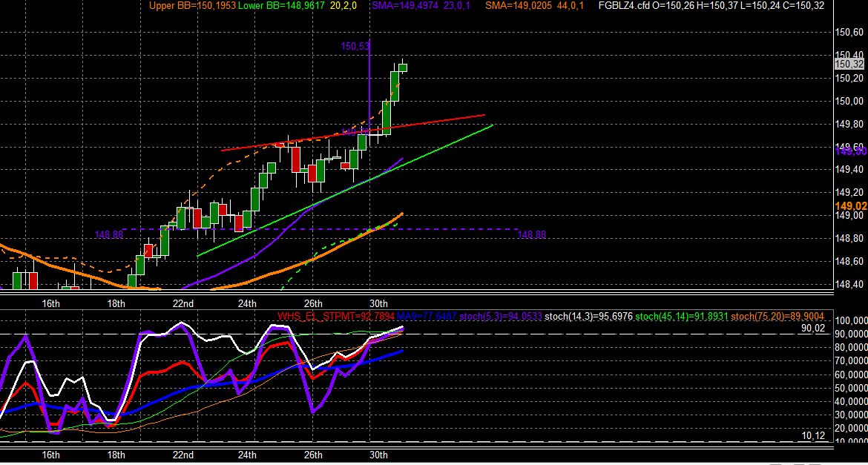
Task: Click the 148,80 price axis value
Action: click(849, 239)
